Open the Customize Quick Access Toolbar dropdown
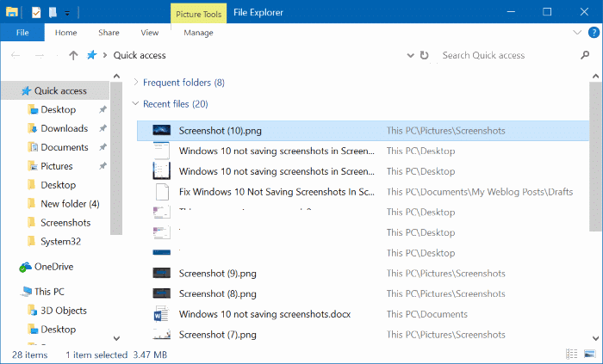The height and width of the screenshot is (364, 603). [67, 14]
